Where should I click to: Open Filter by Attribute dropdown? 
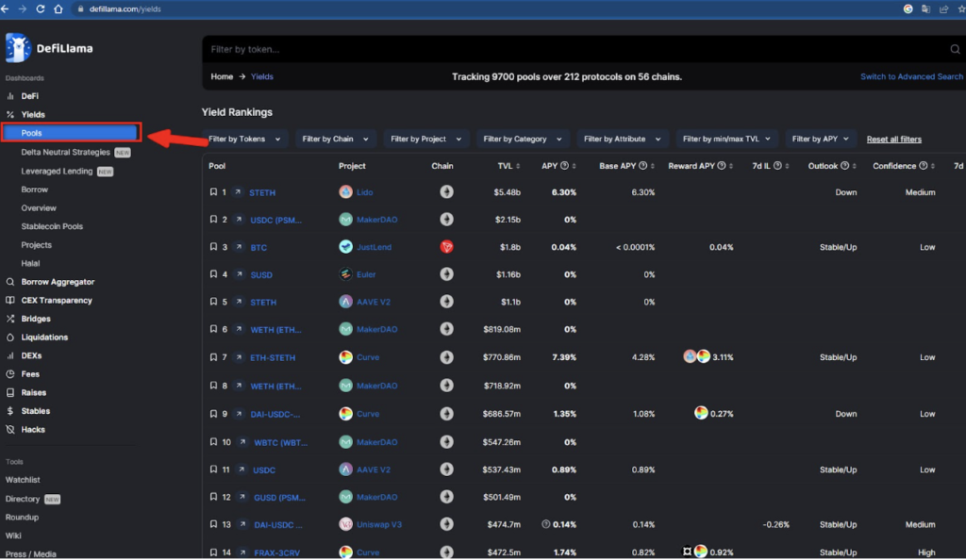623,140
